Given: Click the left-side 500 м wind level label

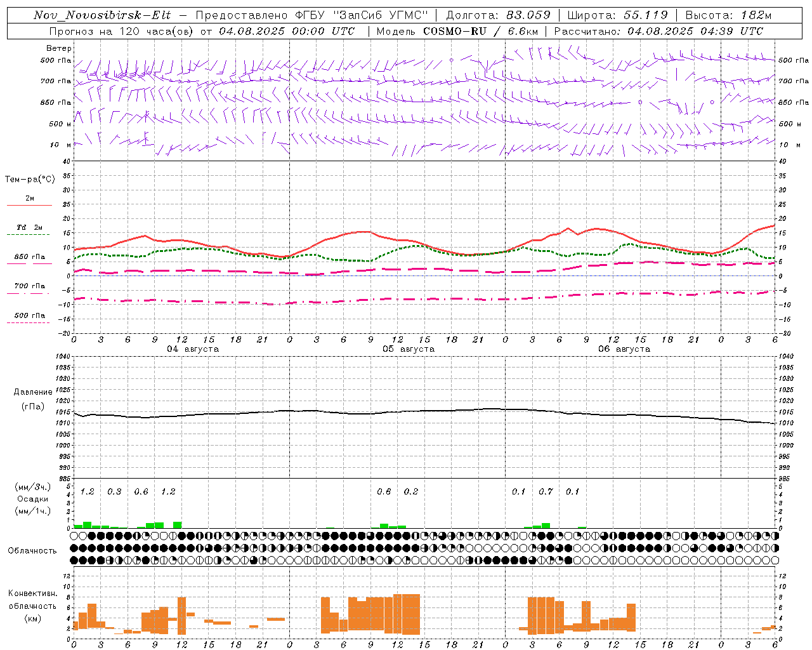Looking at the screenshot, I should click(60, 124).
